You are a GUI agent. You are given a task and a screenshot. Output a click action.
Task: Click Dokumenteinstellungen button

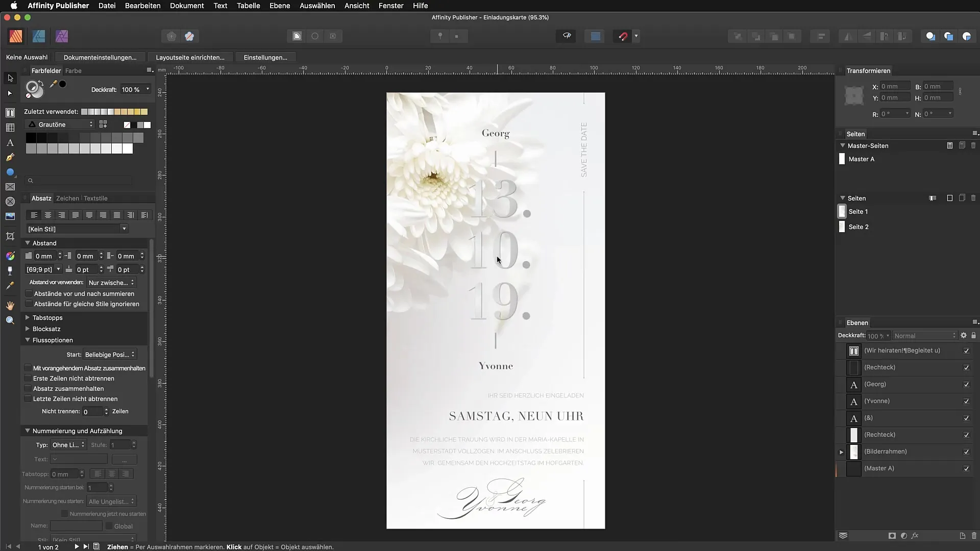[100, 58]
